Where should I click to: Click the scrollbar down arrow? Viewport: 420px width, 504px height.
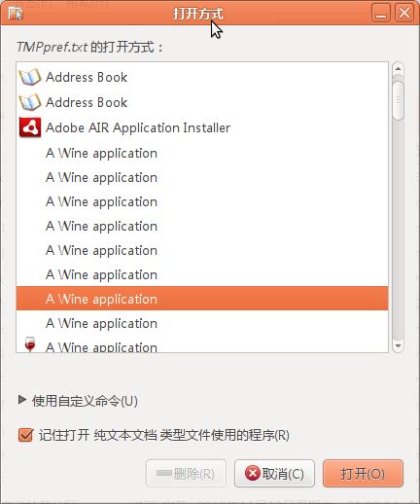pyautogui.click(x=398, y=345)
